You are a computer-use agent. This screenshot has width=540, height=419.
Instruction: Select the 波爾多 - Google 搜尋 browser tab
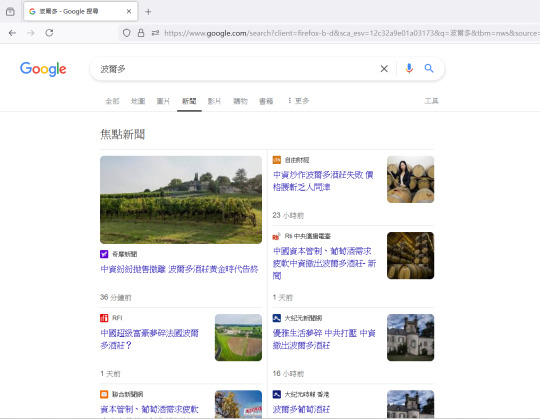pyautogui.click(x=81, y=11)
